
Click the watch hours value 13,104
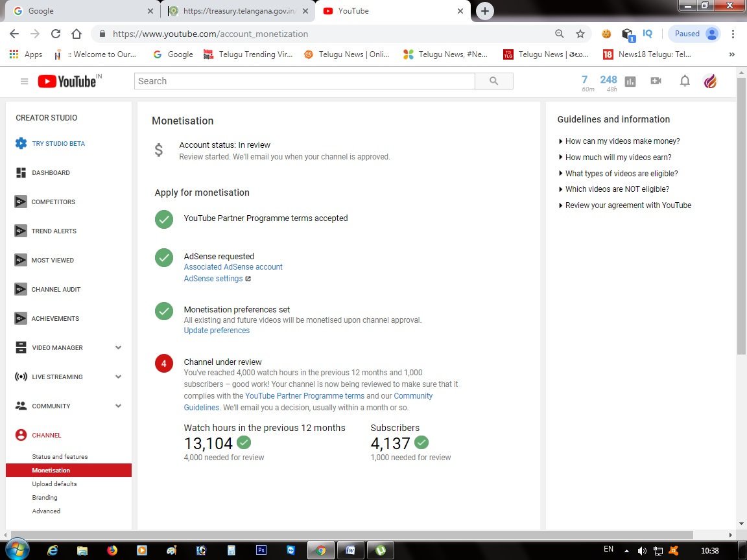(208, 443)
